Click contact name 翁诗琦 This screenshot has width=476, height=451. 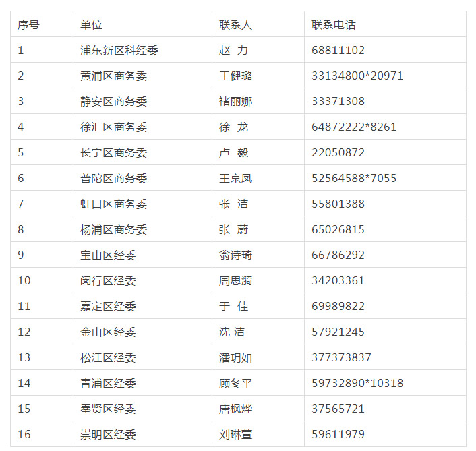(235, 255)
